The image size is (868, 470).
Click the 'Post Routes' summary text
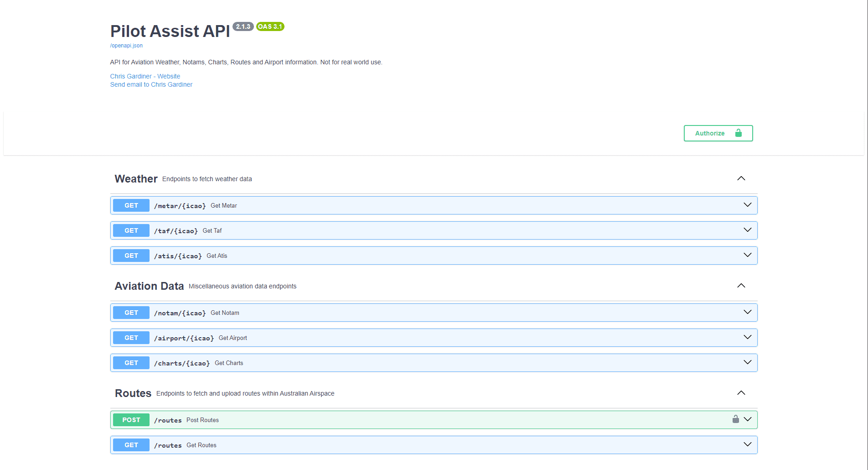[202, 420]
